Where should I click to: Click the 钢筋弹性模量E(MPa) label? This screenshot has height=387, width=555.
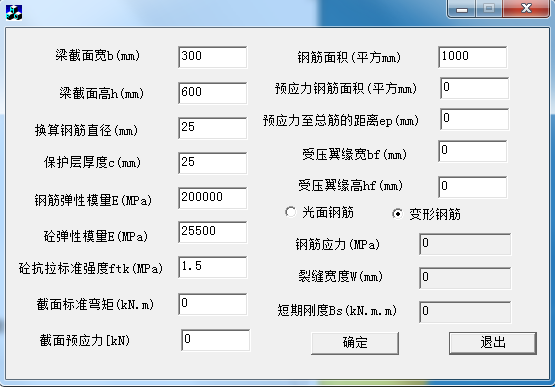tap(93, 200)
